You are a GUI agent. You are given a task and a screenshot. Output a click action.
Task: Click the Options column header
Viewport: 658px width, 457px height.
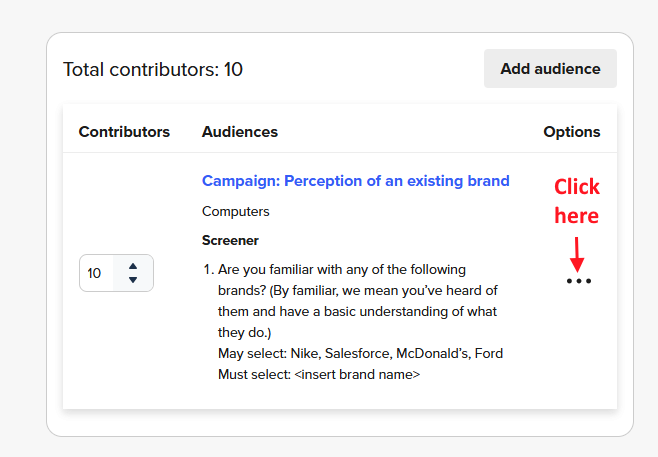point(572,132)
